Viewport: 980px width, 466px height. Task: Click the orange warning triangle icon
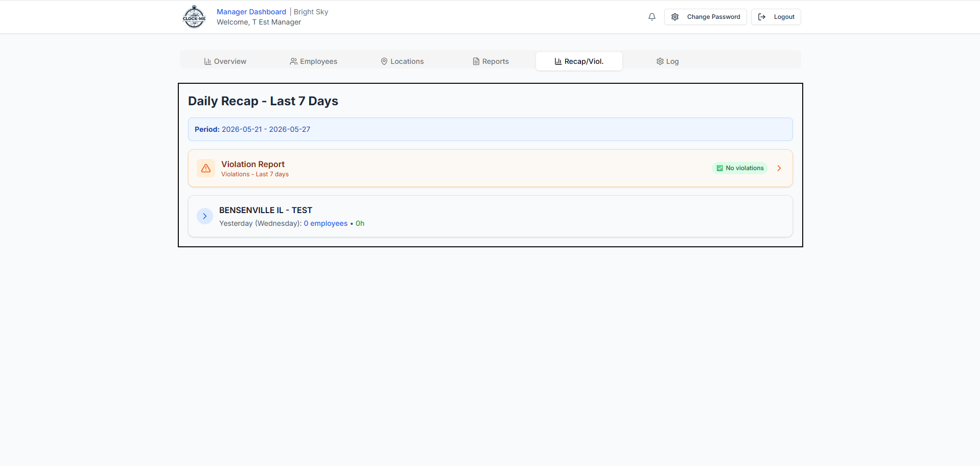click(206, 168)
